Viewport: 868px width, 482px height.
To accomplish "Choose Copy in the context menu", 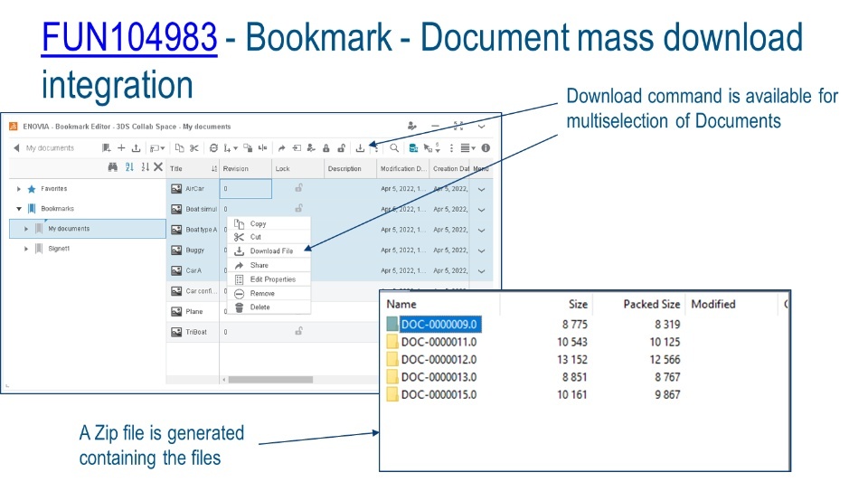I will point(269,223).
